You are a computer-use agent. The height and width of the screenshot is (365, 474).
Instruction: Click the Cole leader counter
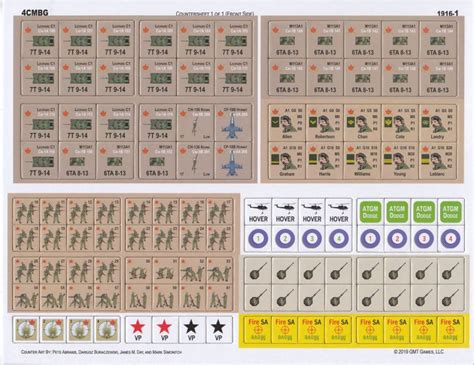click(400, 123)
